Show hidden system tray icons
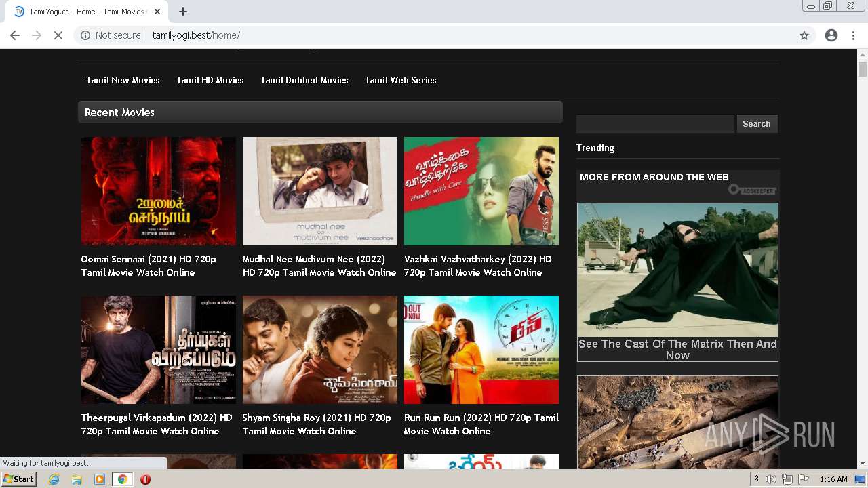The width and height of the screenshot is (868, 488). coord(757,479)
